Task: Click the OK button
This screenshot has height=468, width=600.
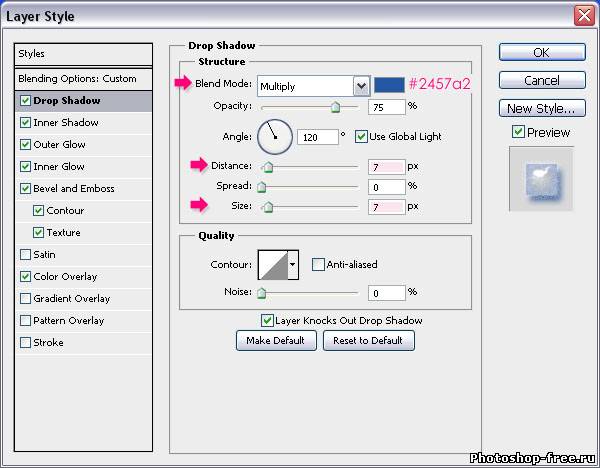Action: click(x=541, y=53)
